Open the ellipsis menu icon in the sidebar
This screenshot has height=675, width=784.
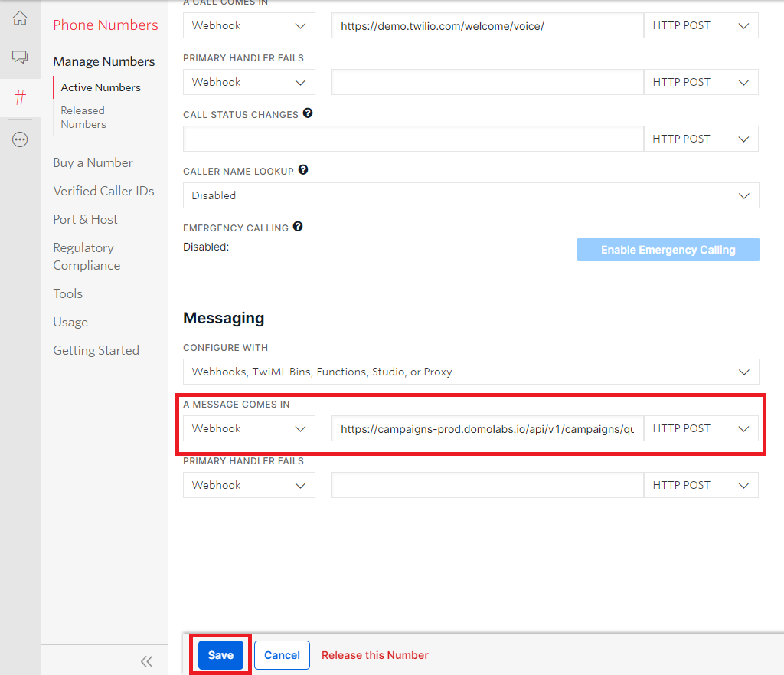point(21,139)
